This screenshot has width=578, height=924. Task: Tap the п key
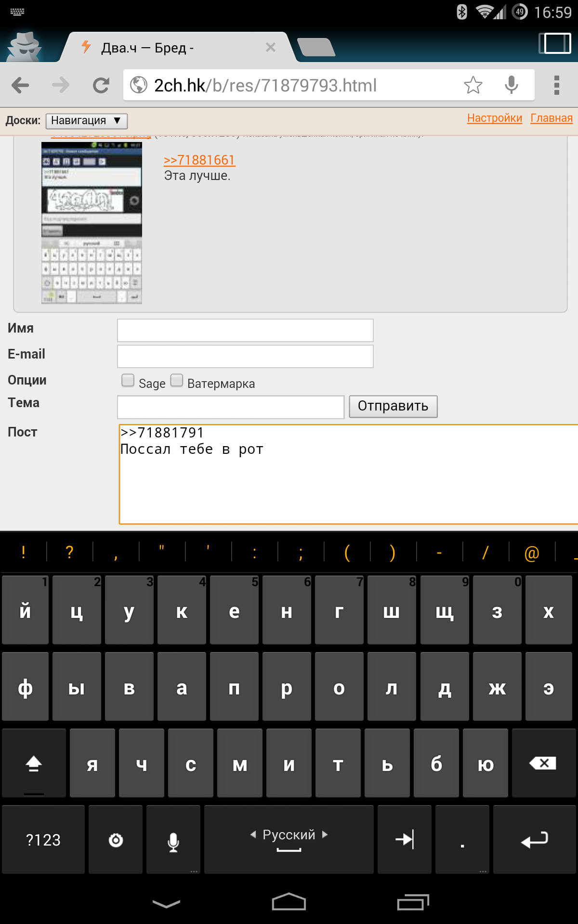[234, 687]
